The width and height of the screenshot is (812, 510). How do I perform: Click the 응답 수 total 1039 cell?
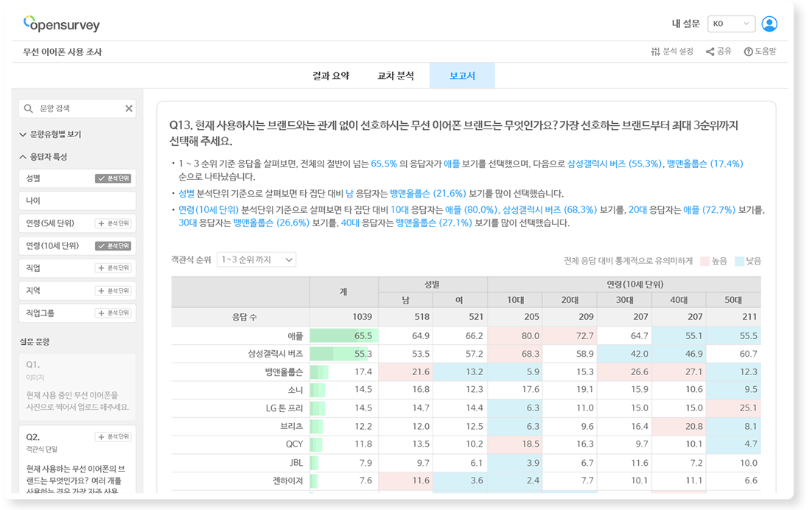click(344, 316)
